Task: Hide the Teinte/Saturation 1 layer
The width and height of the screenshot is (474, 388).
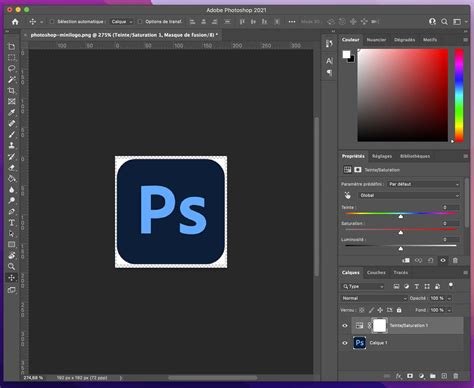Action: click(x=345, y=326)
